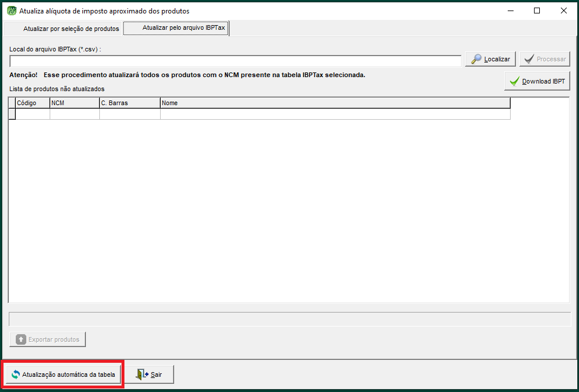Image resolution: width=579 pixels, height=392 pixels.
Task: Maximize the window
Action: click(537, 11)
